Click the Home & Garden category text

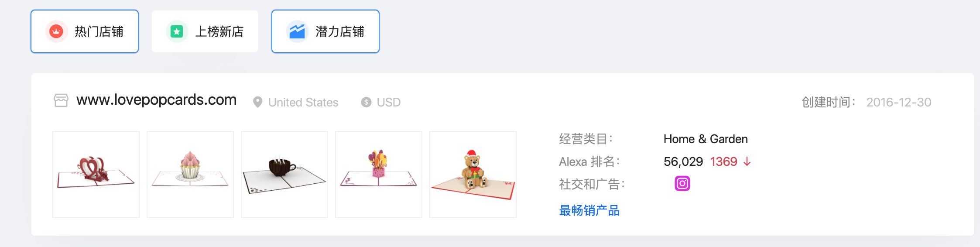pyautogui.click(x=706, y=139)
